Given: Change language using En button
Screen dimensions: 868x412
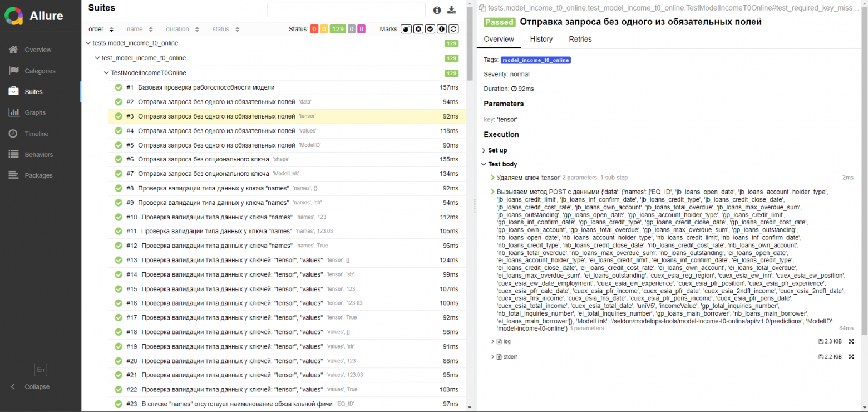Looking at the screenshot, I should pyautogui.click(x=41, y=369).
